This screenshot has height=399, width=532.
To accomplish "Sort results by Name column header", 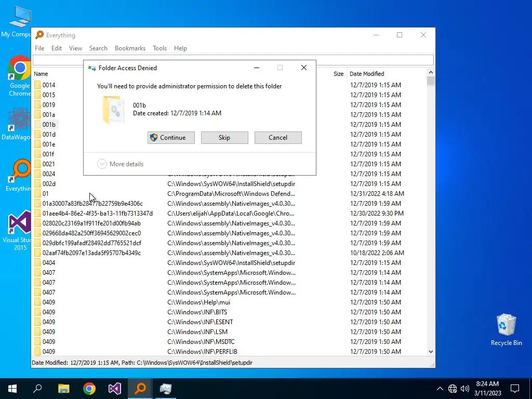I will coord(41,74).
